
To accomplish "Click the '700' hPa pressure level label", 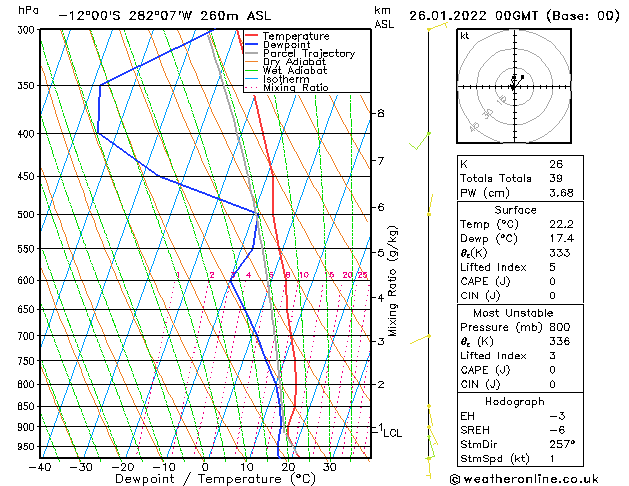I will click(x=27, y=336).
